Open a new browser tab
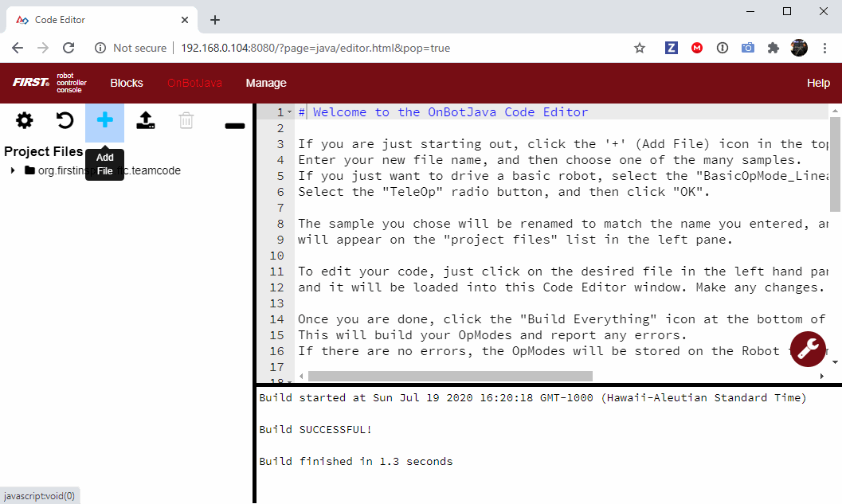The height and width of the screenshot is (504, 842). pyautogui.click(x=215, y=20)
